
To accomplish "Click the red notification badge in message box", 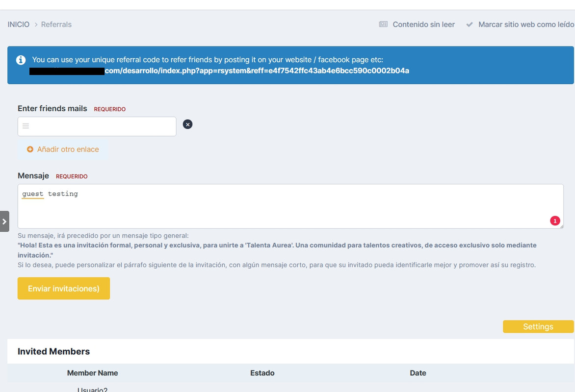I will coord(555,221).
